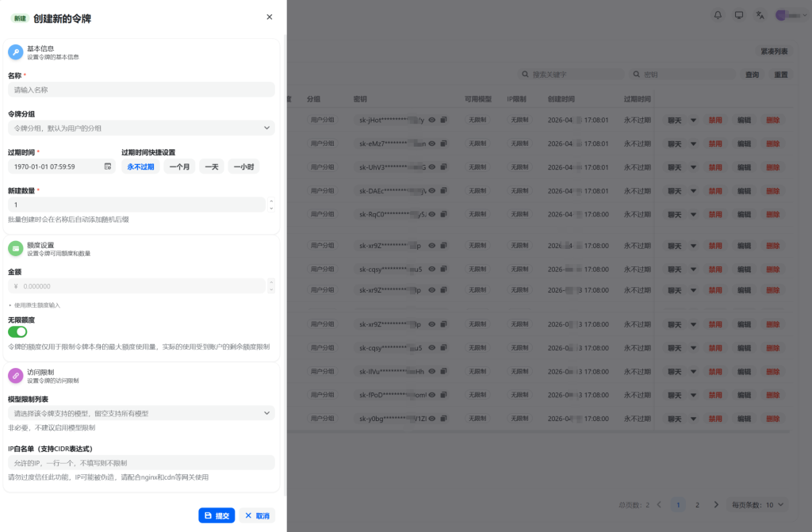812x532 pixels.
Task: Focus the 名称 name input field
Action: click(141, 90)
